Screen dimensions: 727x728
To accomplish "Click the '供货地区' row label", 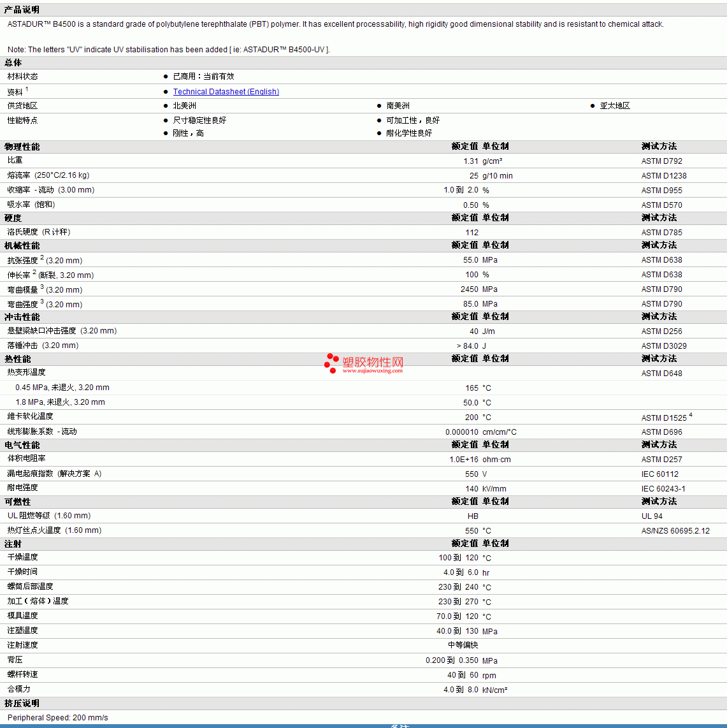I will tap(23, 106).
